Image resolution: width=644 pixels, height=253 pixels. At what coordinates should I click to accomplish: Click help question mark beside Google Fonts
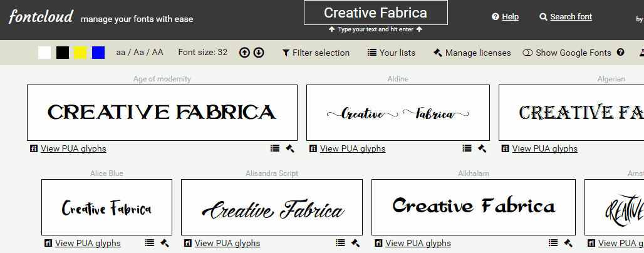(x=621, y=53)
